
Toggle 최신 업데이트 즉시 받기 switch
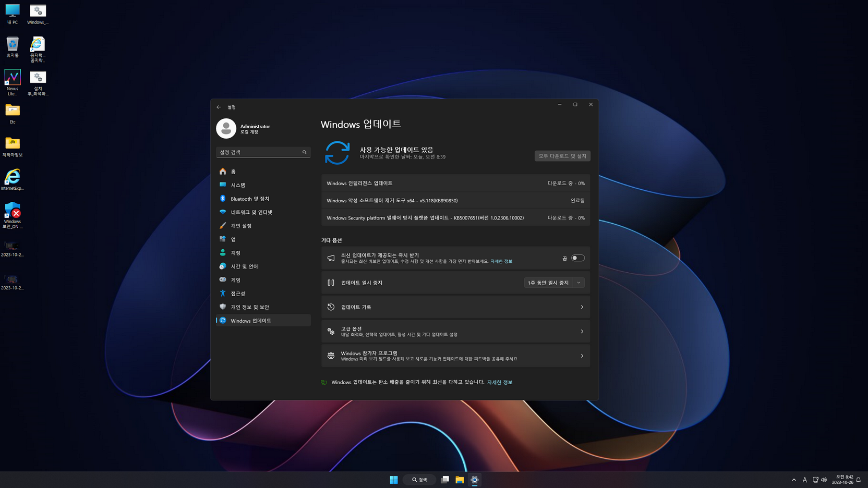pos(578,258)
